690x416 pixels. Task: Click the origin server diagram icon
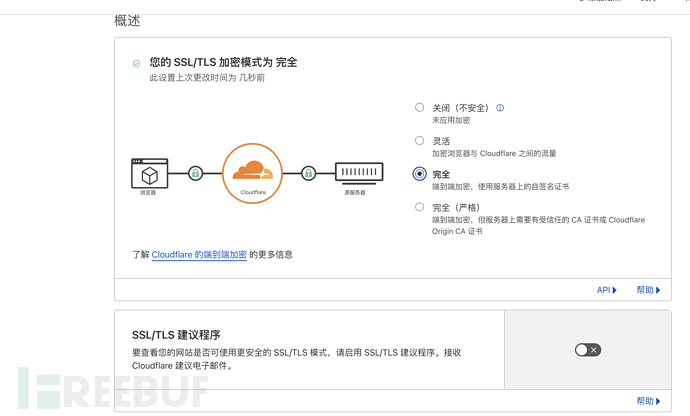pos(359,173)
